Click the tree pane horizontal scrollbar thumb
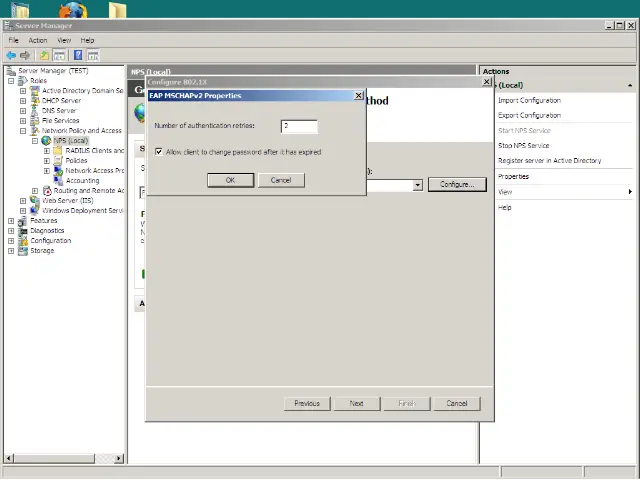 [x=54, y=458]
